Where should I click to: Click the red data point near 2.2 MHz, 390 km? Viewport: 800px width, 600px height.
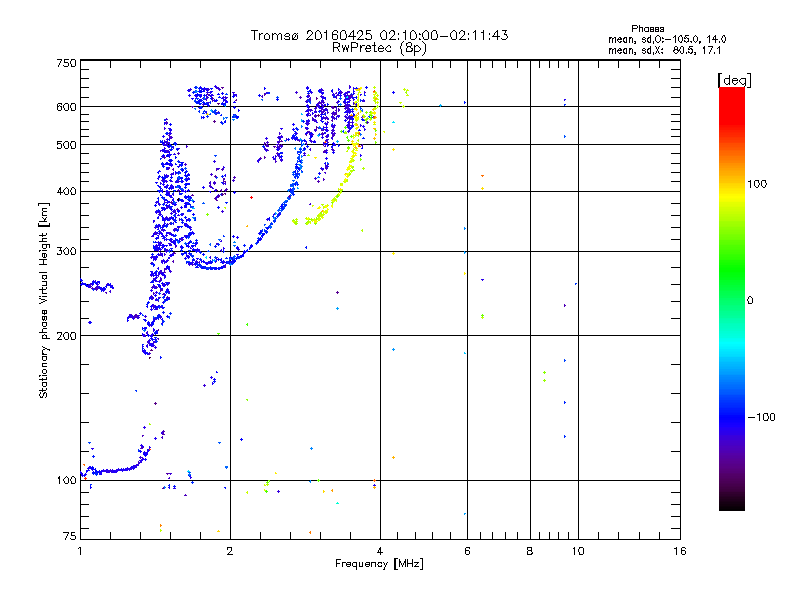tap(252, 197)
